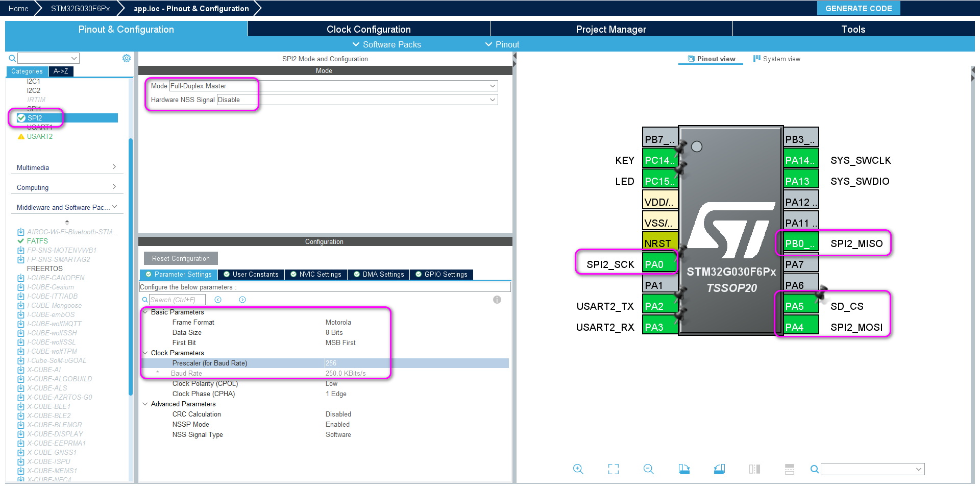Click download icon beside X-CUBE-AI
This screenshot has width=980, height=489.
click(x=21, y=370)
